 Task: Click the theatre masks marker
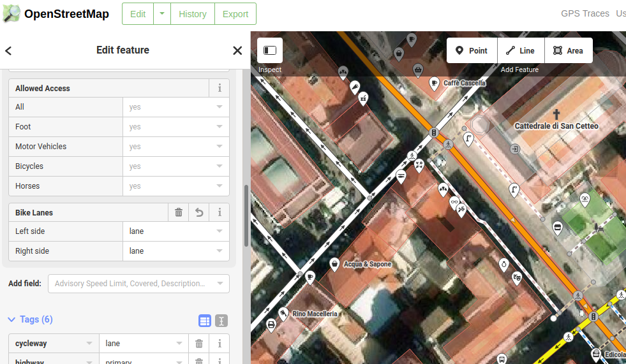point(517,277)
